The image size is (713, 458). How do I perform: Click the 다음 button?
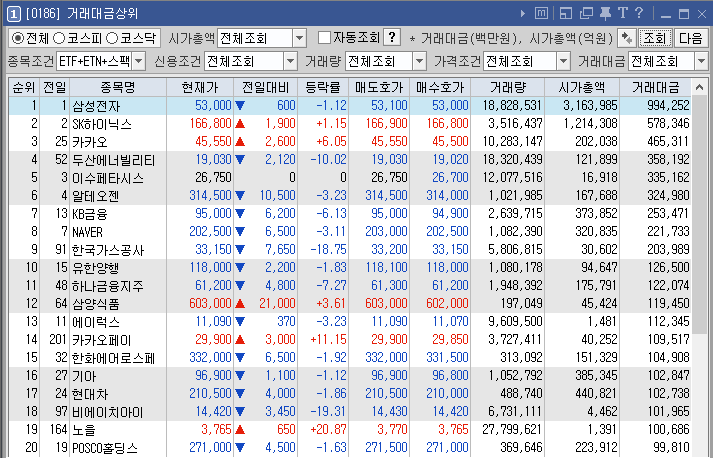[690, 38]
